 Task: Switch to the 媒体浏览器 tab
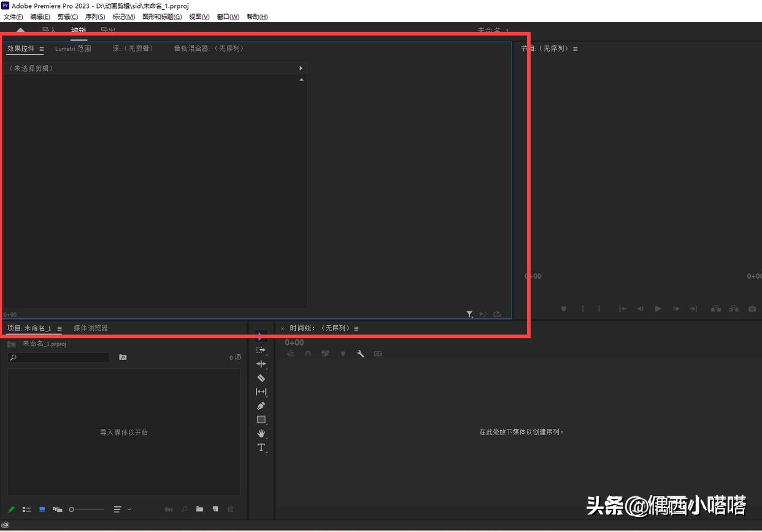tap(91, 328)
